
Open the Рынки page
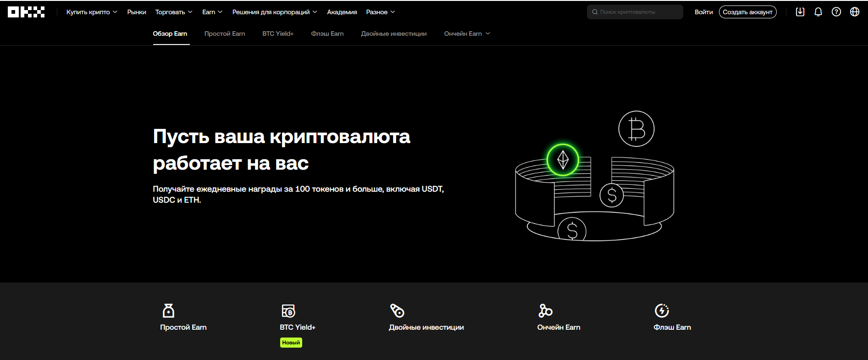tap(137, 12)
